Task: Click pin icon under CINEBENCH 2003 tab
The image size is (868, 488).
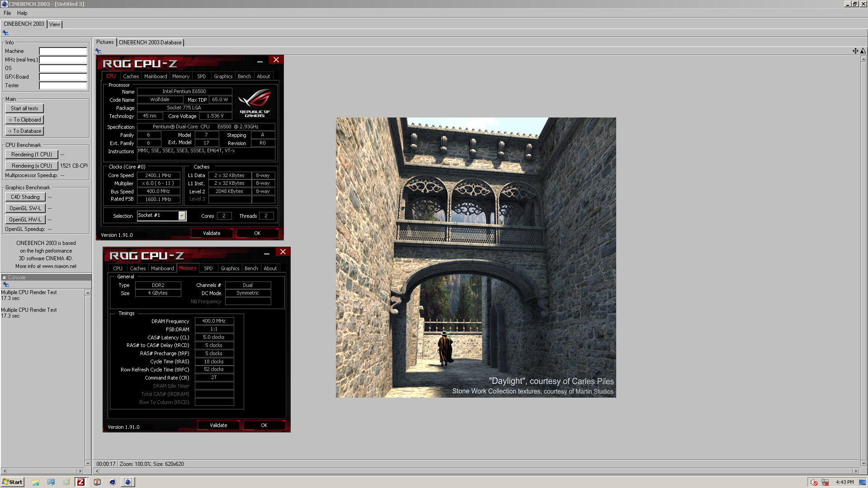Action: 5,33
